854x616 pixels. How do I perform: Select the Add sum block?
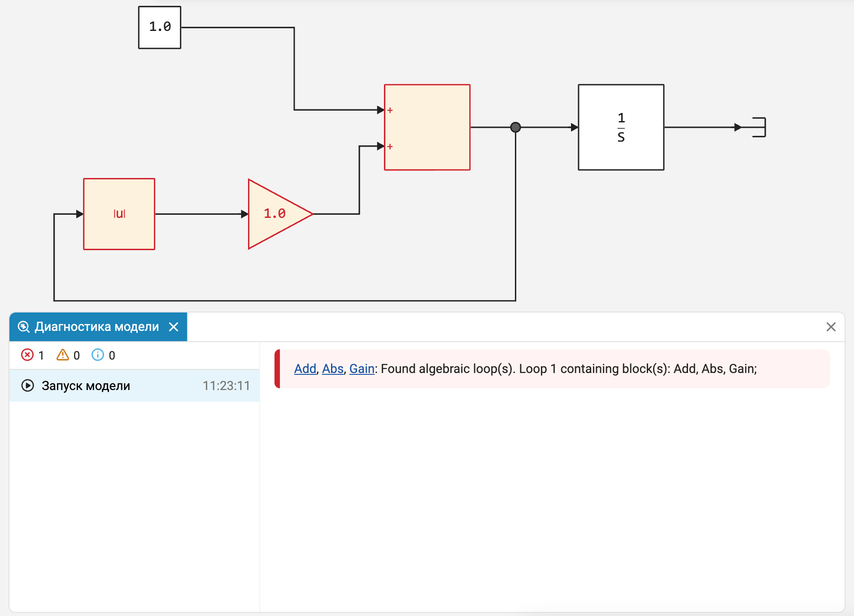pyautogui.click(x=427, y=127)
